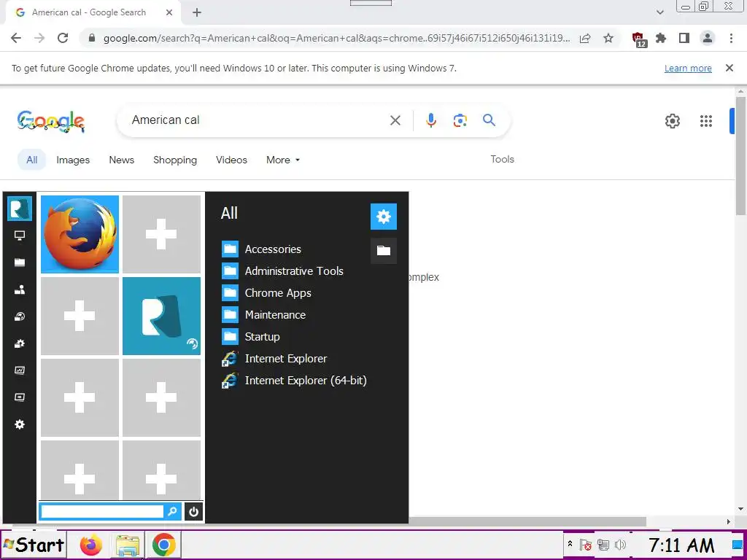Open the Chrome three-dot menu

coord(731,38)
